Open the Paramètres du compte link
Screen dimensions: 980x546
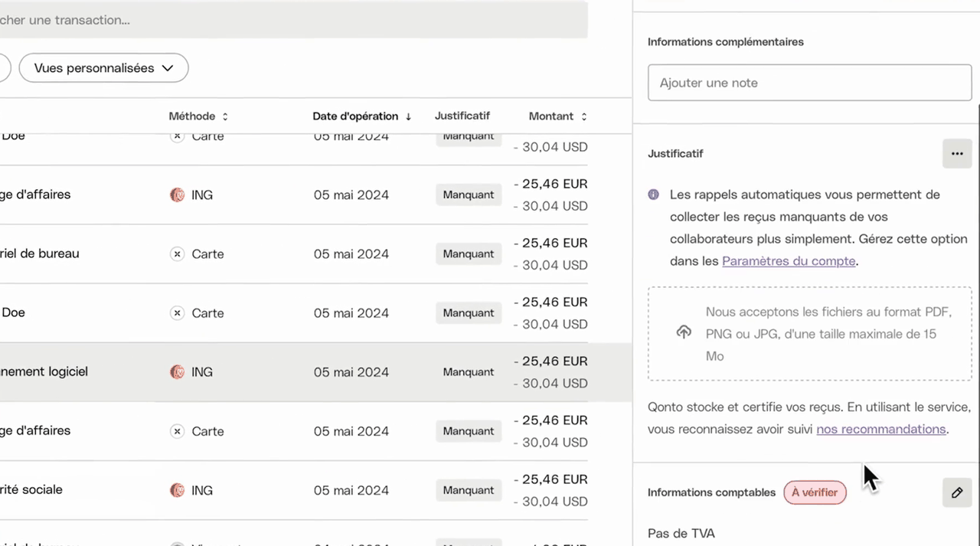[789, 261]
